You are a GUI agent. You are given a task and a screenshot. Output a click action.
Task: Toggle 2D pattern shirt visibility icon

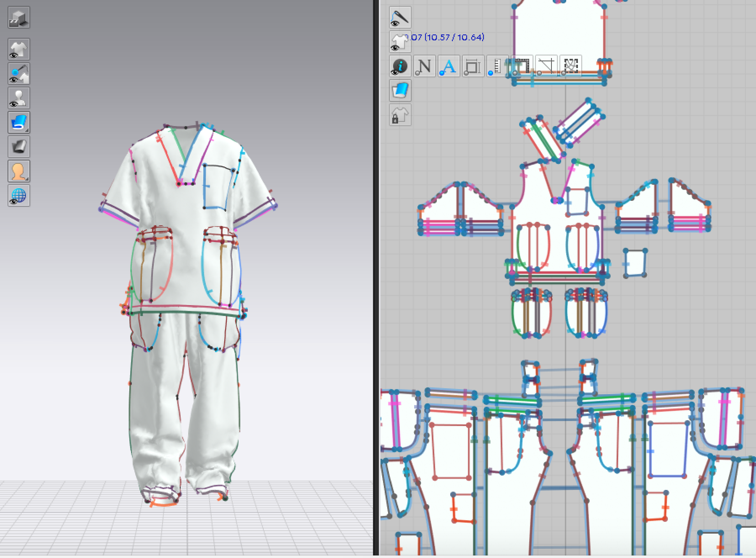pos(400,42)
